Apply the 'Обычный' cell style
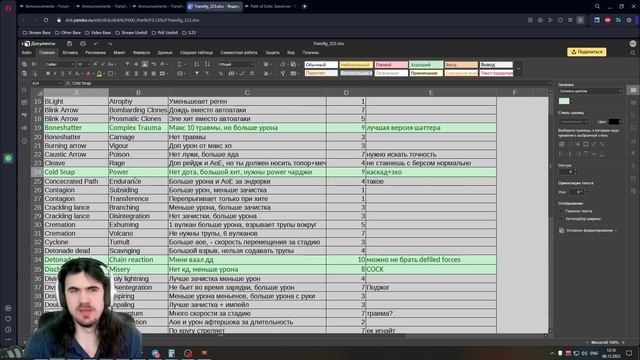The height and width of the screenshot is (360, 640). [321, 64]
